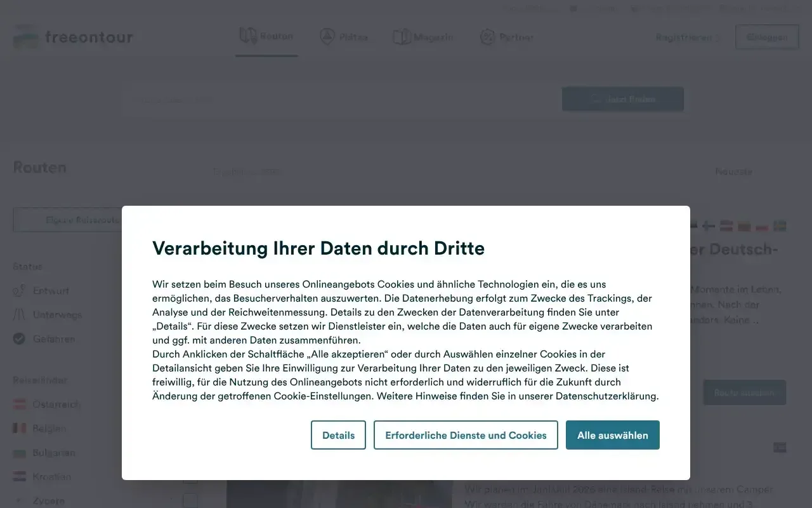Image resolution: width=812 pixels, height=508 pixels.
Task: Toggle the Gefahren checkmark filter
Action: [x=20, y=339]
